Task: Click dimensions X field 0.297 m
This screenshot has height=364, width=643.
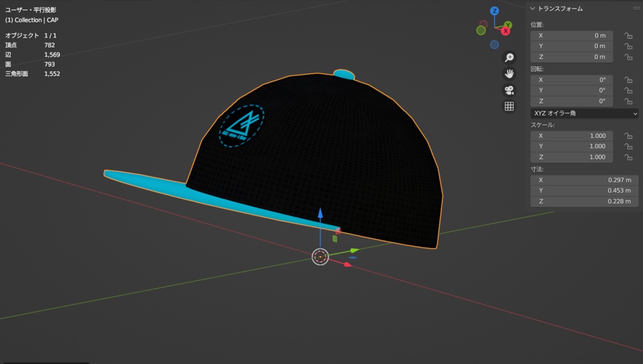Action: (585, 180)
